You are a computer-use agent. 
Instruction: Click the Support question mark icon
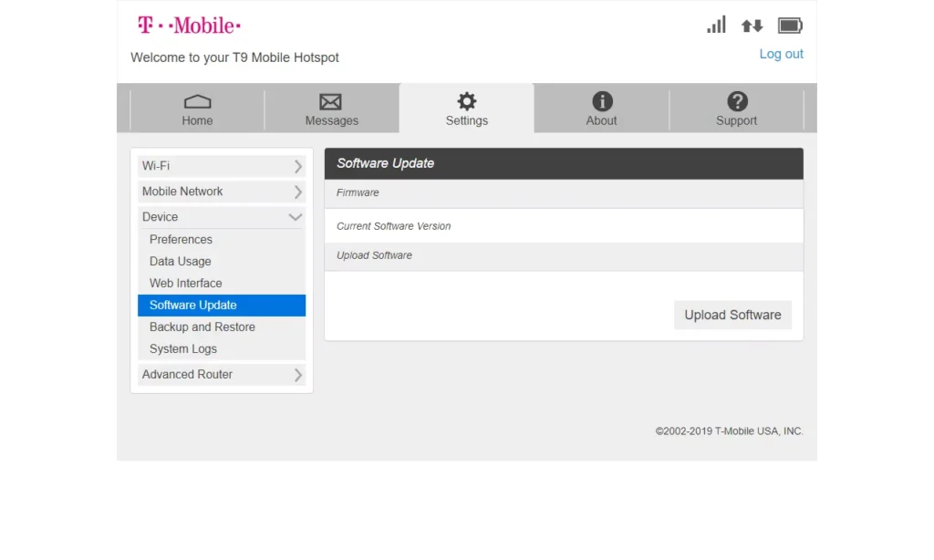pyautogui.click(x=737, y=101)
